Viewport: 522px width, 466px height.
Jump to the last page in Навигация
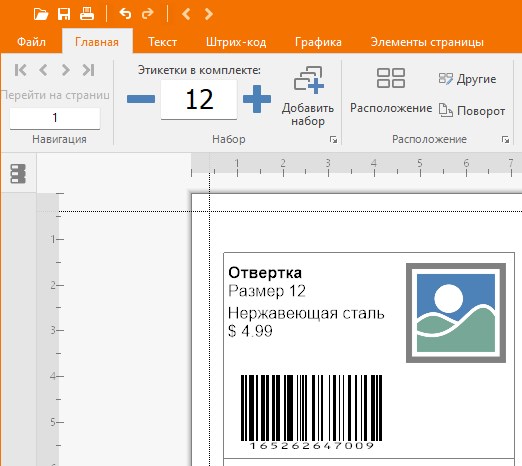point(88,70)
